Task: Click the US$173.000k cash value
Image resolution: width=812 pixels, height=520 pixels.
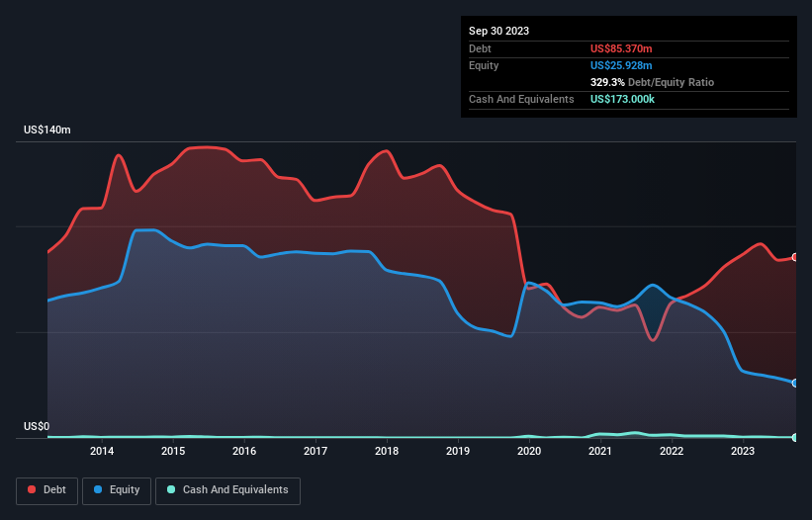Action: point(622,99)
